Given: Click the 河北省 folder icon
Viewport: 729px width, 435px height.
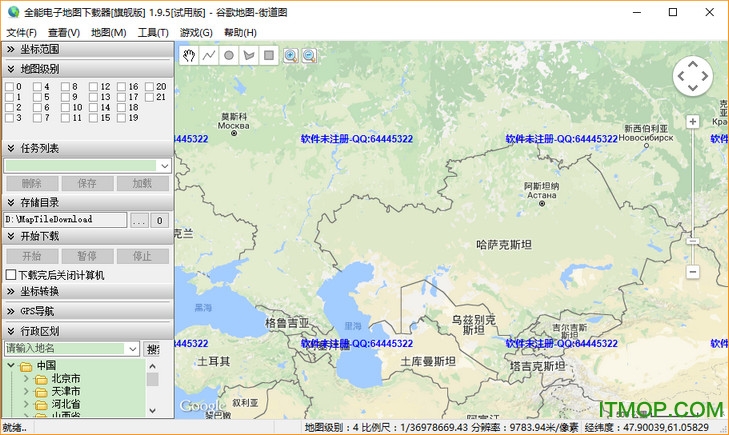Looking at the screenshot, I should (41, 405).
